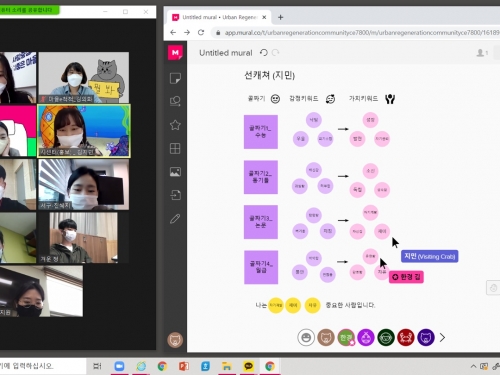
Task: Click the green 한경 collaborator avatar
Action: point(346,337)
